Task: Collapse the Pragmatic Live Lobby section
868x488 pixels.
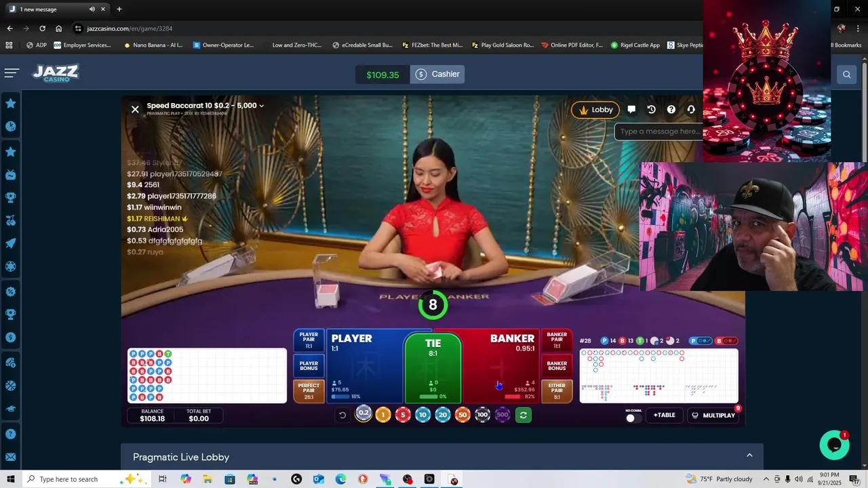Action: [x=749, y=455]
